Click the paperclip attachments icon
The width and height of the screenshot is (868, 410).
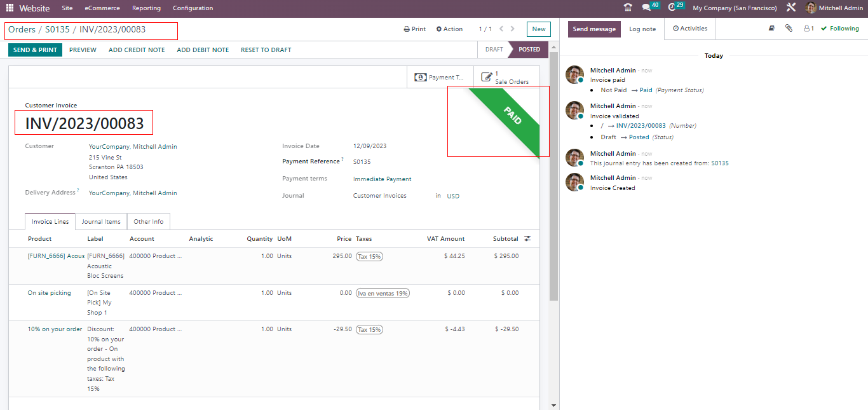789,29
